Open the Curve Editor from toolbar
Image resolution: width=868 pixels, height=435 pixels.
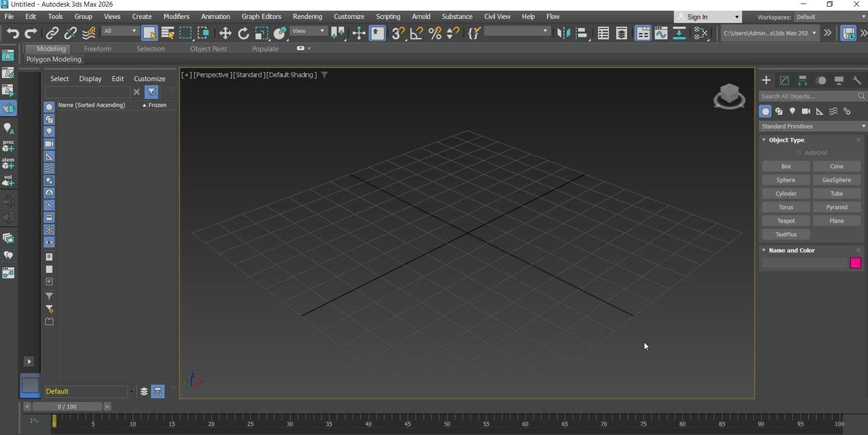[661, 33]
